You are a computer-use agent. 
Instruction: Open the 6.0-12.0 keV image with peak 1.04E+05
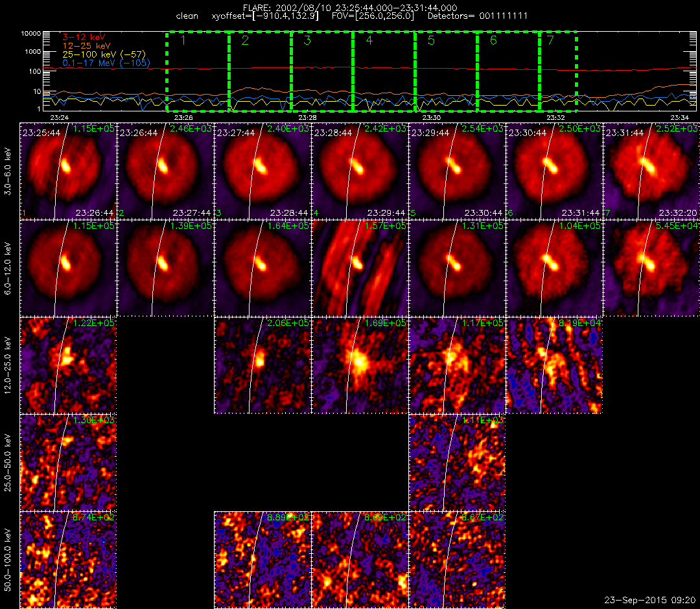pos(554,269)
